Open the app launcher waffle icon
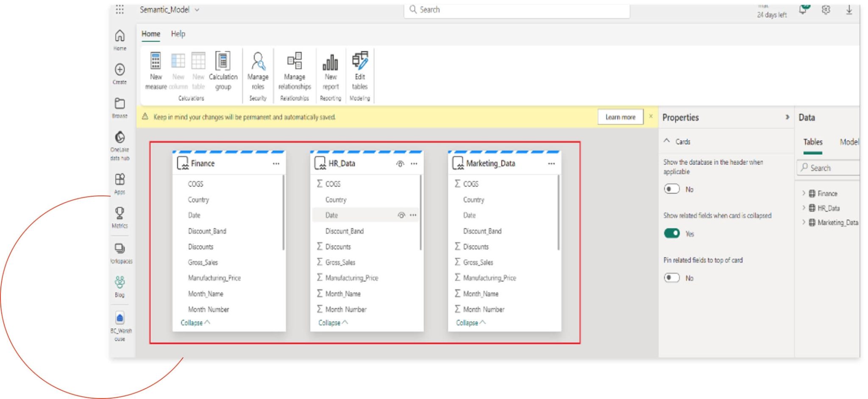The height and width of the screenshot is (399, 868). point(120,9)
